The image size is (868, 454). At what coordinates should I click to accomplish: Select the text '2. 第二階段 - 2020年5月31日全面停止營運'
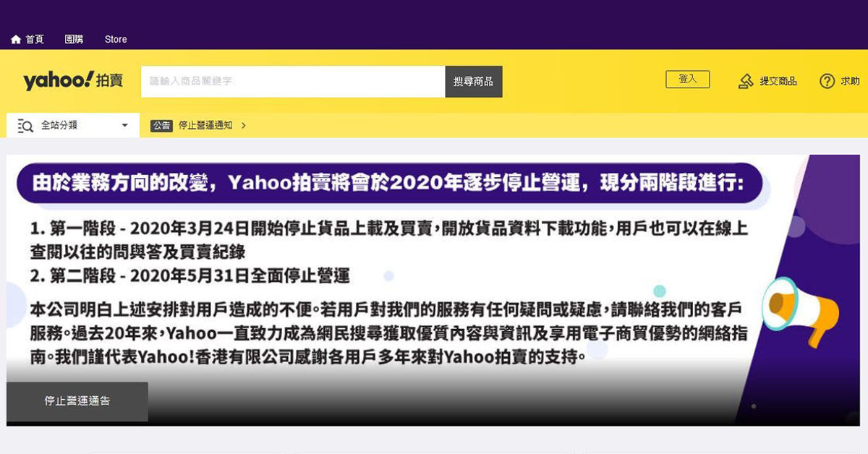tap(190, 275)
